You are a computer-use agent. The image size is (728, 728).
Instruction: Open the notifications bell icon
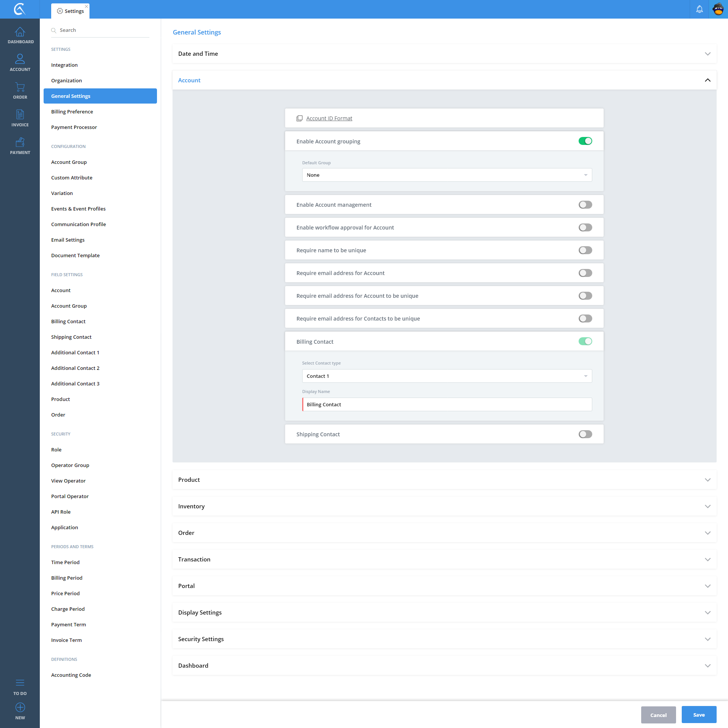(x=699, y=9)
